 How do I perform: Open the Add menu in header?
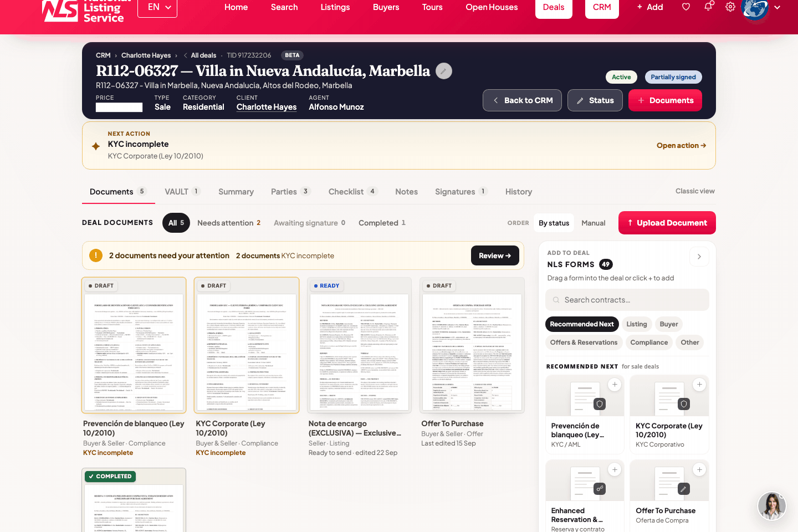click(650, 7)
